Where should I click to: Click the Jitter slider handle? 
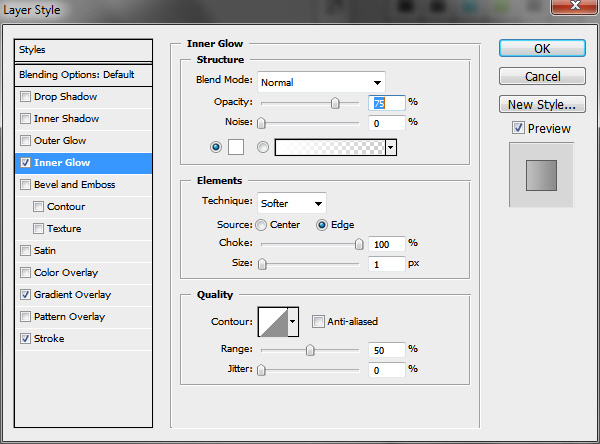[x=261, y=370]
